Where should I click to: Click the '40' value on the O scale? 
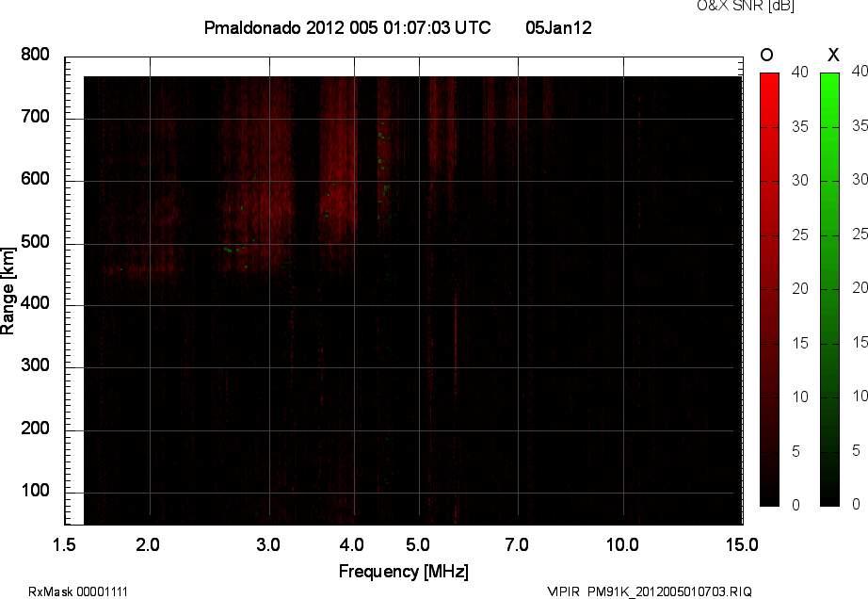tap(799, 72)
